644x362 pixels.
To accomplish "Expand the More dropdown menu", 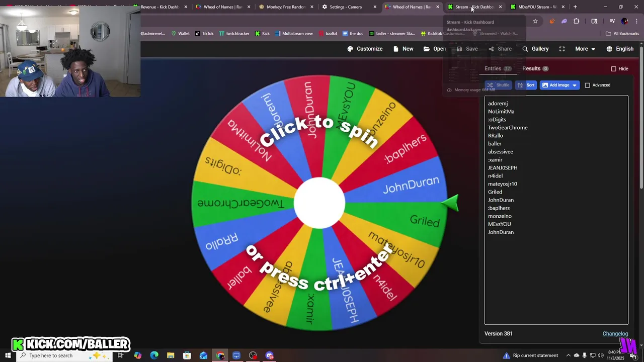I will [585, 49].
